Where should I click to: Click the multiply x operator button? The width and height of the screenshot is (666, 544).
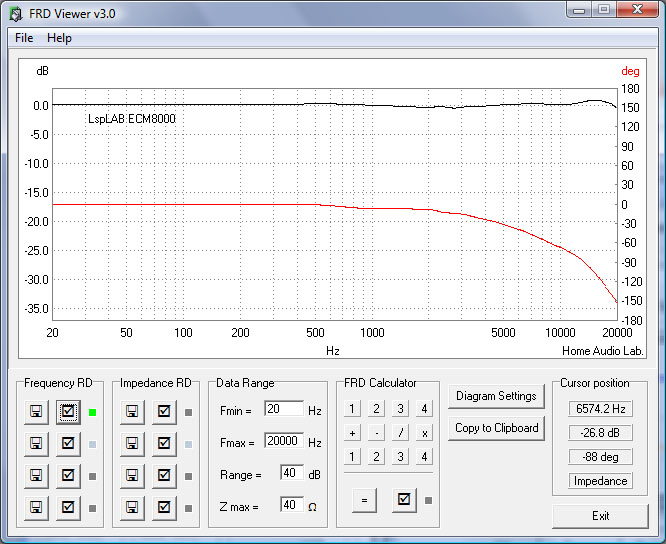coord(424,433)
